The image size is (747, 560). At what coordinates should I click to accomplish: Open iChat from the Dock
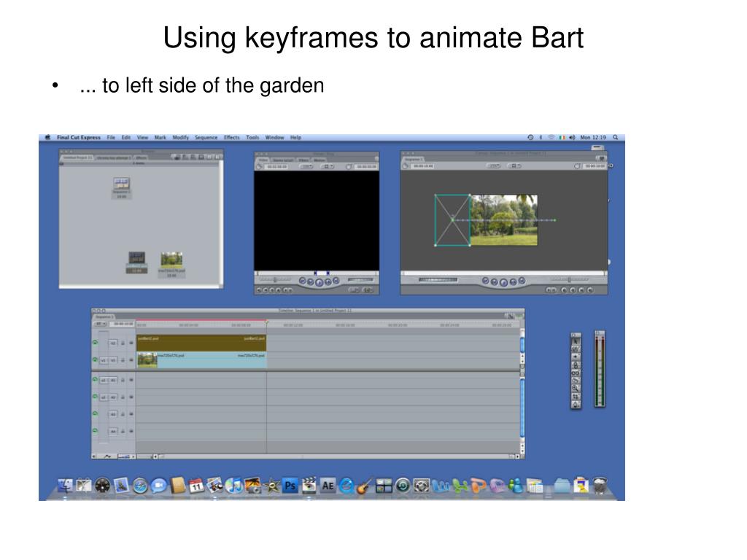click(158, 486)
